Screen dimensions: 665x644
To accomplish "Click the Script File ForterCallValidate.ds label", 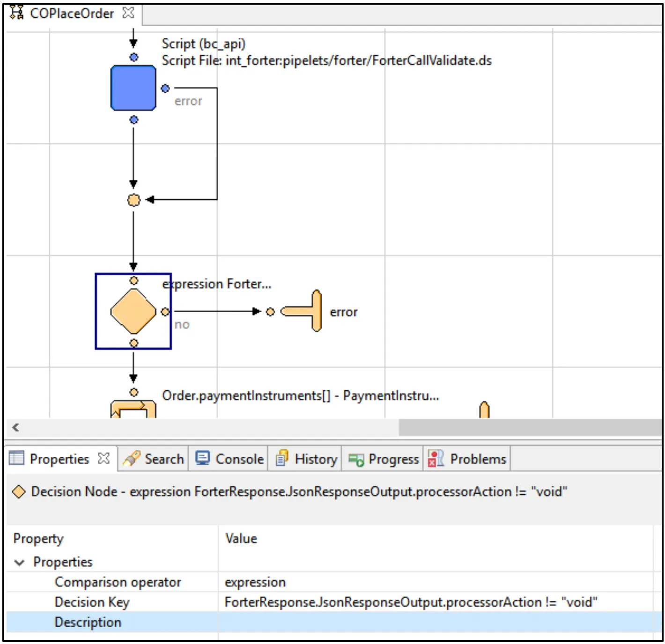I will click(327, 60).
